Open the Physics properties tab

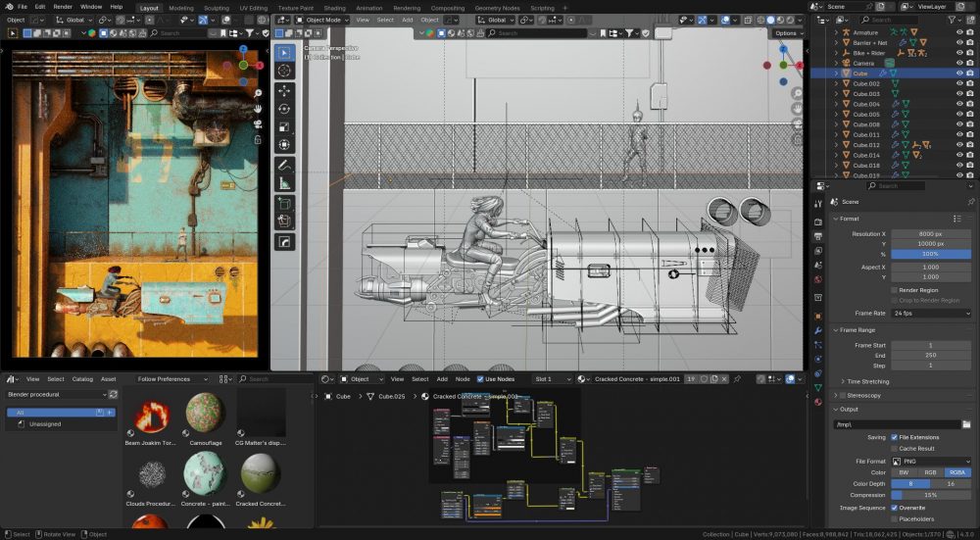pyautogui.click(x=818, y=360)
